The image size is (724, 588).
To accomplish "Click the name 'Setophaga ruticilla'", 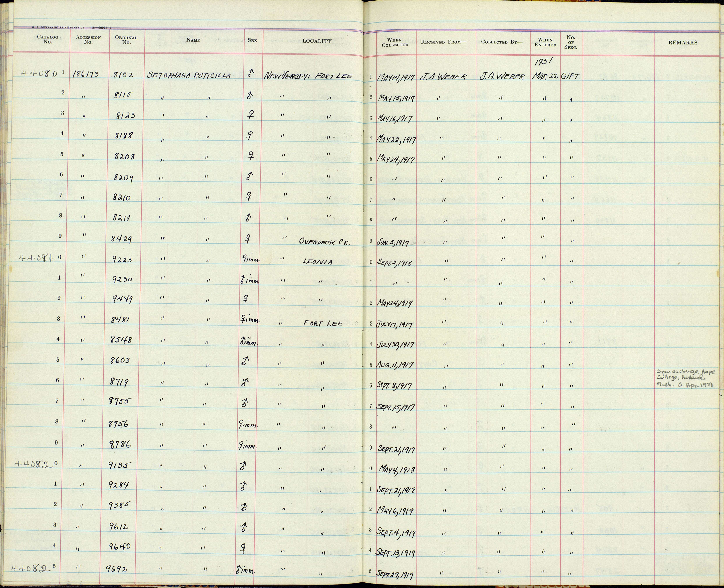I will click(x=188, y=75).
